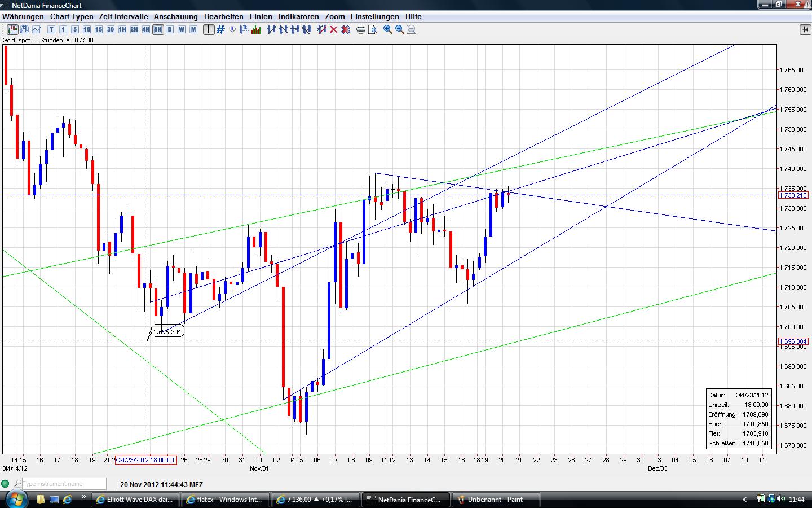Click the instrument name input field
The height and width of the screenshot is (508, 812).
(x=62, y=484)
